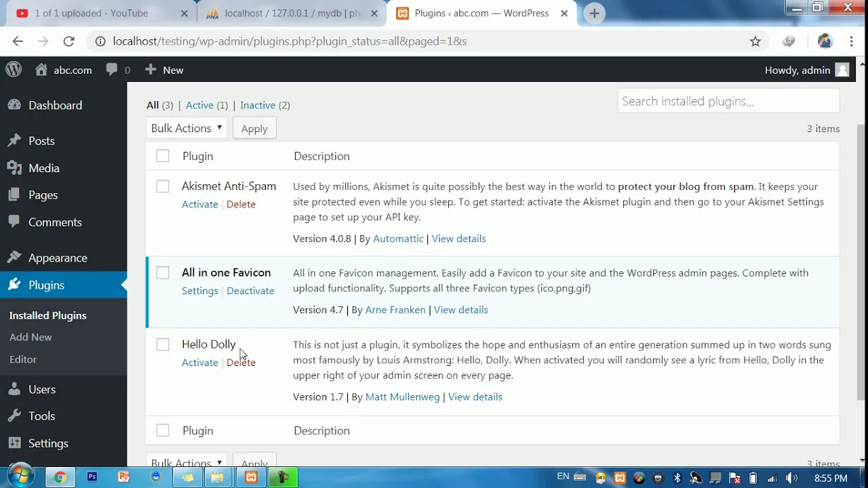Activate the Akismet Anti-Spam plugin

[200, 204]
